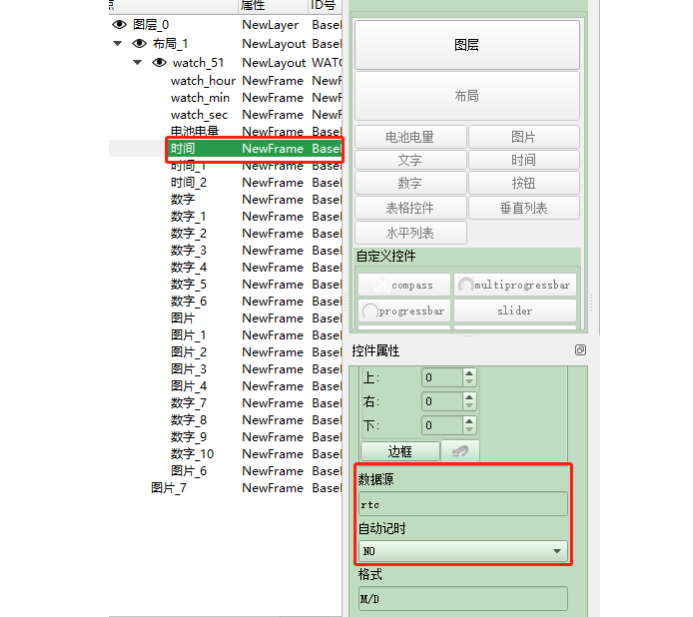
Task: Select the watch_min tree row
Action: [x=225, y=98]
